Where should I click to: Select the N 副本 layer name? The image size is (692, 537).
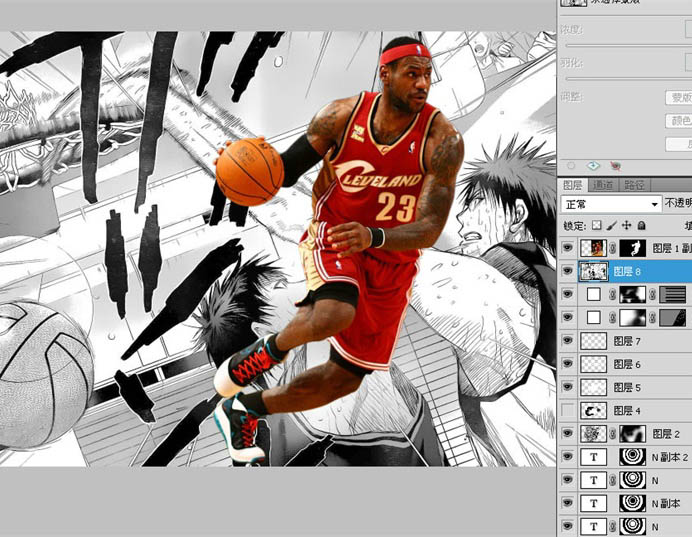pyautogui.click(x=666, y=503)
